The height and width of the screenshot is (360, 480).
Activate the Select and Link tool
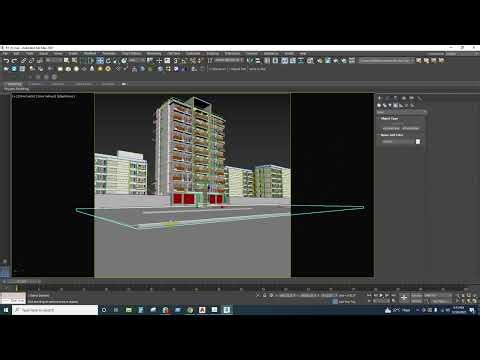tap(23, 61)
